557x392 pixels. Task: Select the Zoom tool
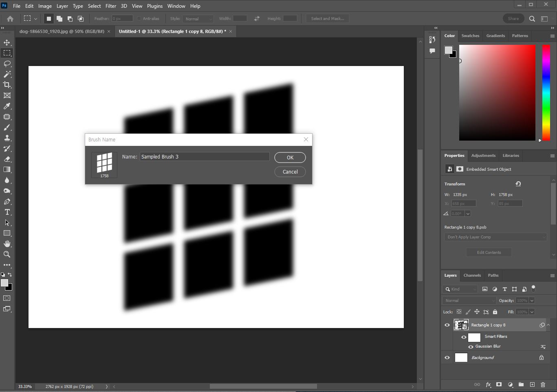point(7,254)
